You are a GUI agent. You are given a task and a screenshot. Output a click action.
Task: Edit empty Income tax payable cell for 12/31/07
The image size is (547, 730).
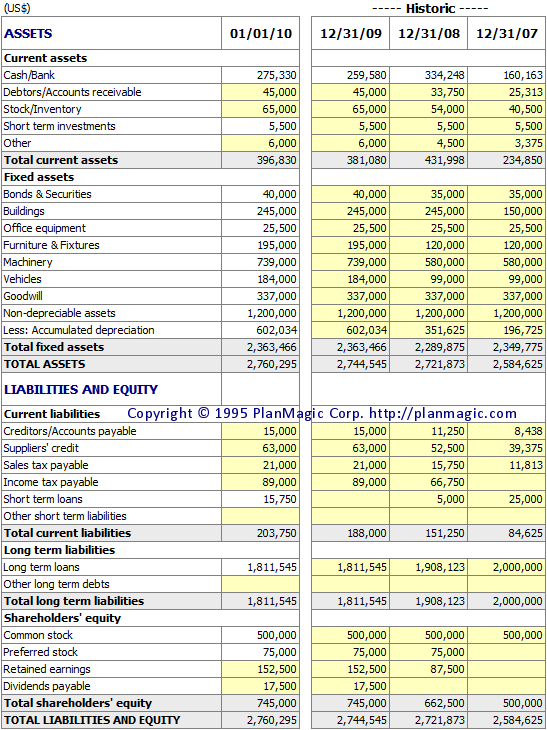click(x=507, y=482)
